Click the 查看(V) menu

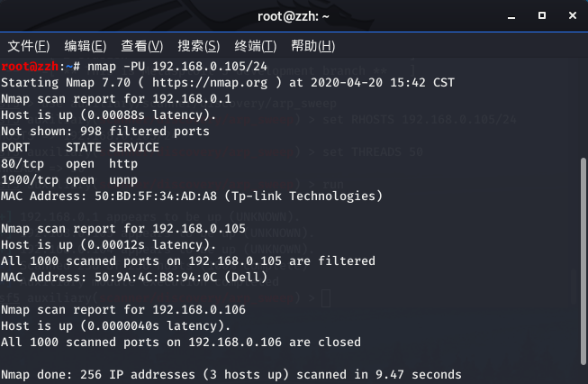click(141, 46)
